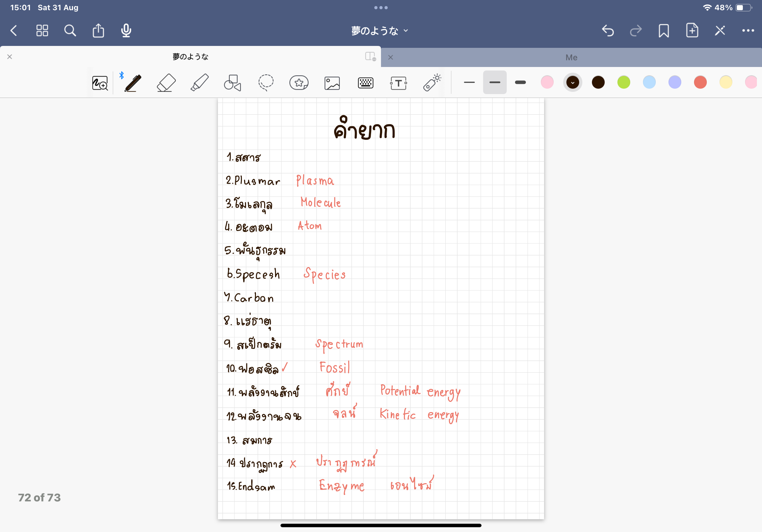Viewport: 762px width, 532px height.
Task: Close the 夢のような tab
Action: point(10,57)
